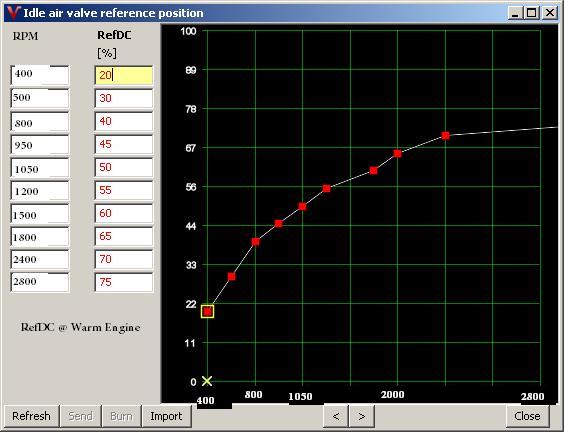This screenshot has width=564, height=432.
Task: Click the Close button at bottom right
Action: pyautogui.click(x=527, y=416)
